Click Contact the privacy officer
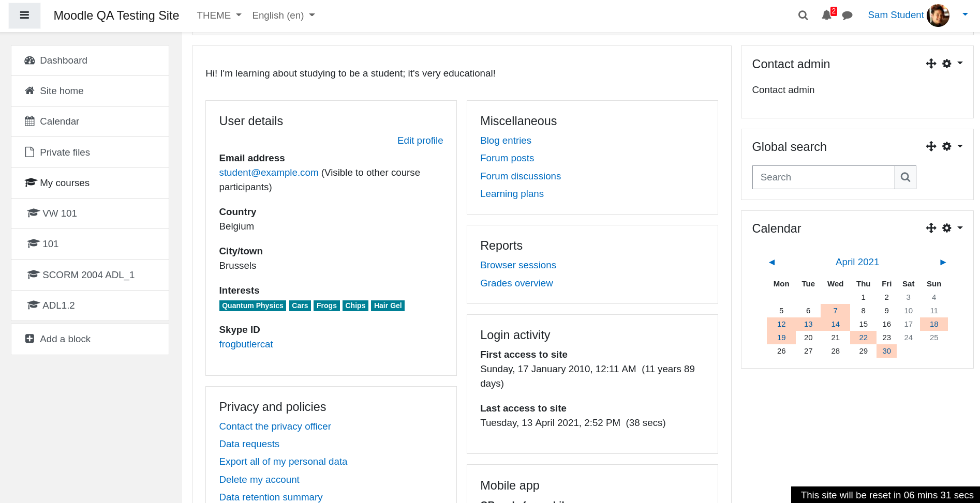Image resolution: width=980 pixels, height=503 pixels. (x=275, y=426)
